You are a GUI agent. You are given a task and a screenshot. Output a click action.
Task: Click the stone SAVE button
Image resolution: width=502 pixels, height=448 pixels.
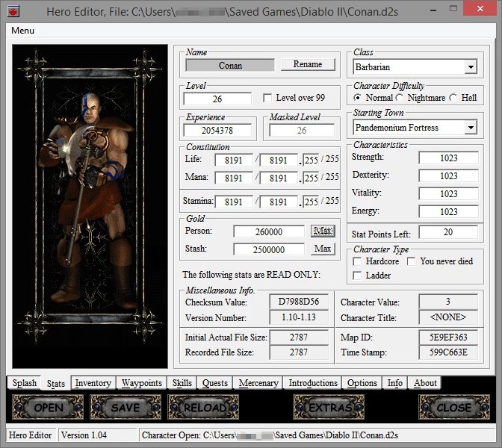click(x=125, y=407)
